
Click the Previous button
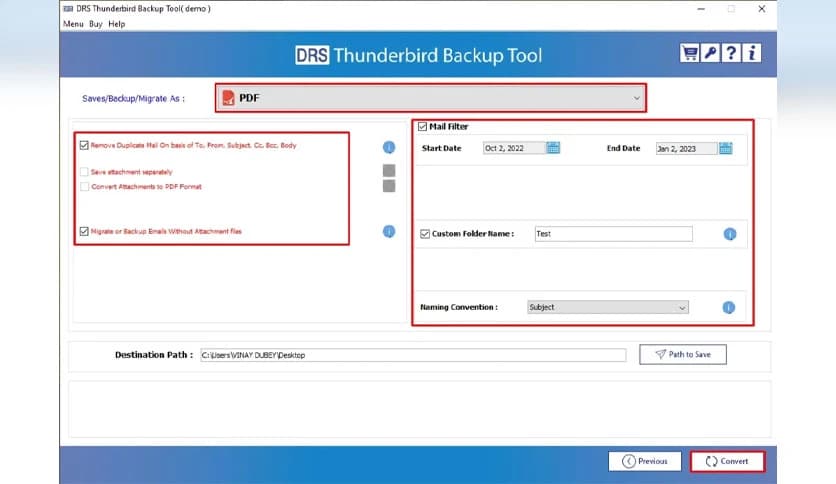point(645,461)
